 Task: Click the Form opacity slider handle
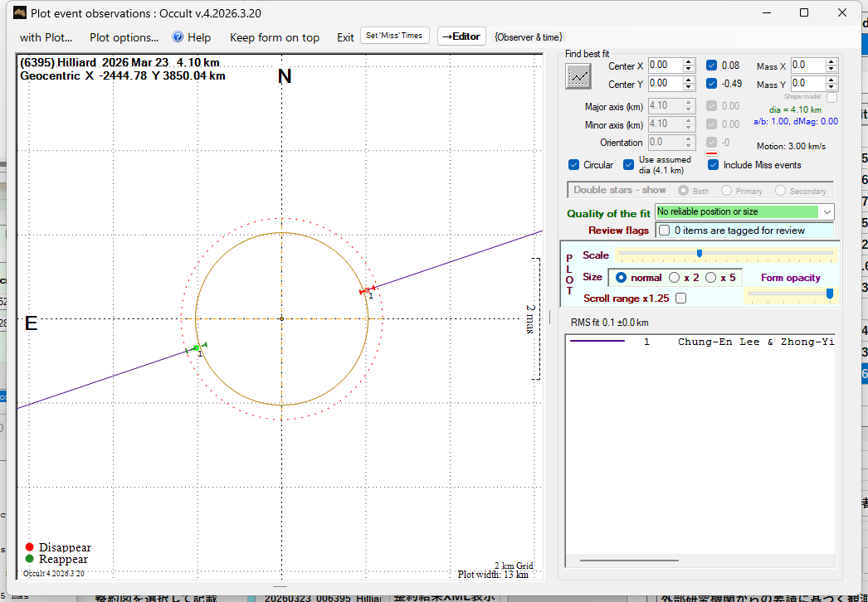(829, 294)
